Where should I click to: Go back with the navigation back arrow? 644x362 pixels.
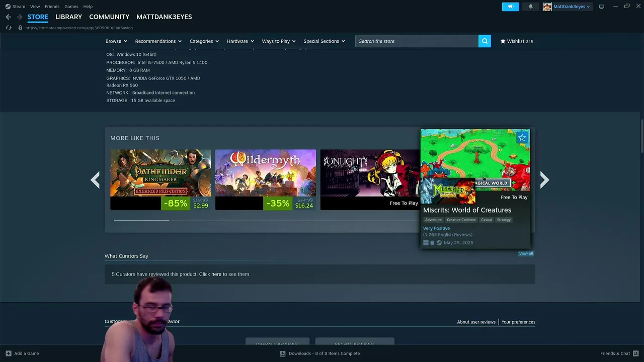[8, 17]
